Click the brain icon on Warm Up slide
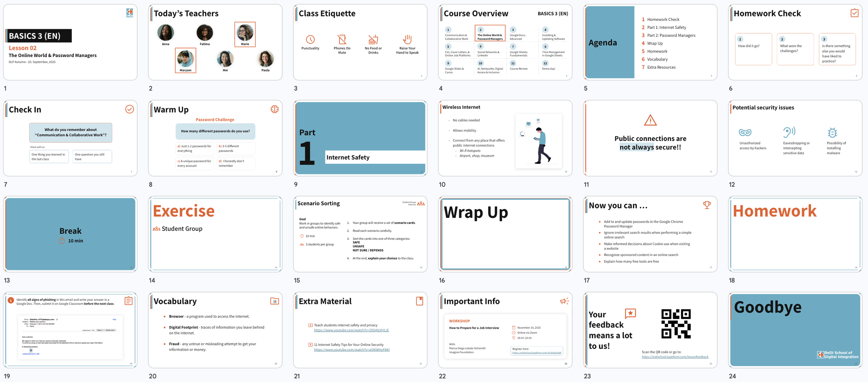The image size is (868, 382). click(x=274, y=109)
